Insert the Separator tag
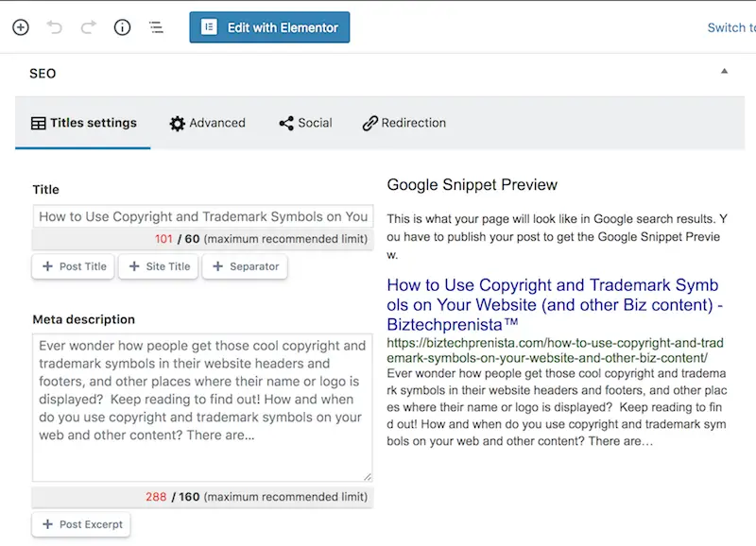The image size is (756, 546). click(x=245, y=266)
